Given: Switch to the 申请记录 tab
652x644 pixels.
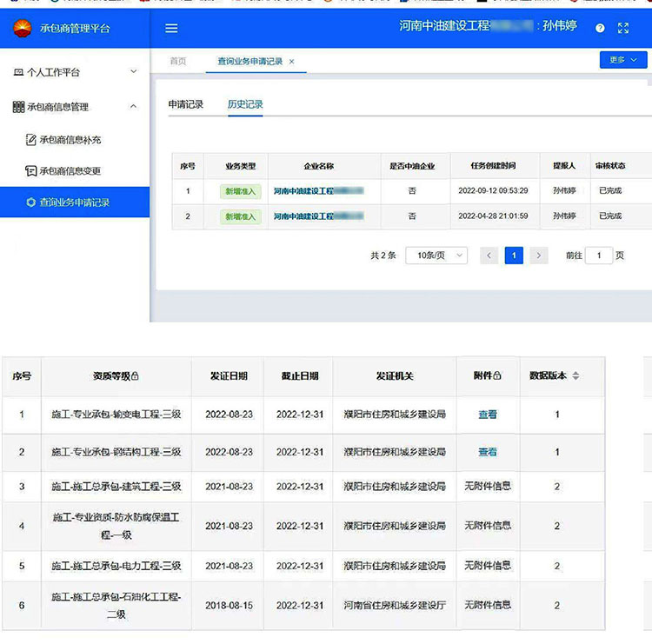Looking at the screenshot, I should click(185, 104).
